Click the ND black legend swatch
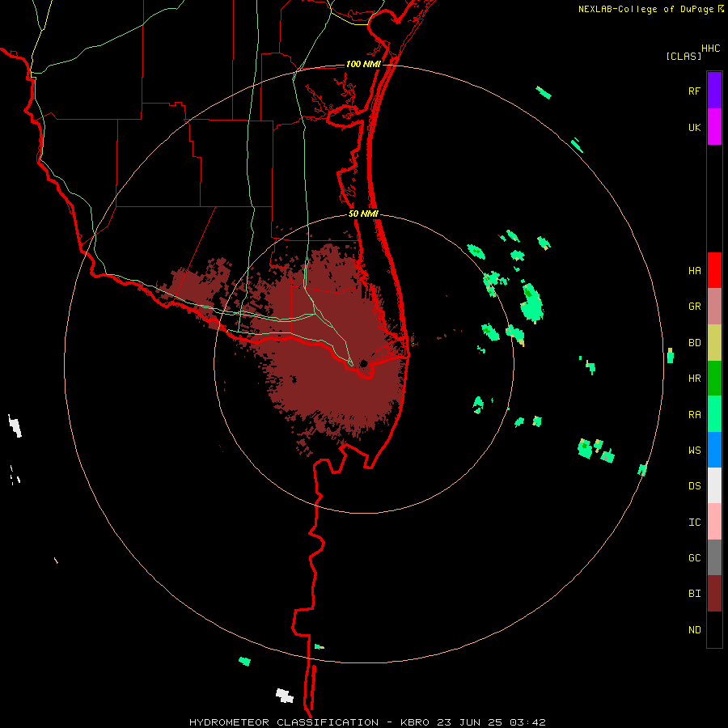 (x=714, y=629)
